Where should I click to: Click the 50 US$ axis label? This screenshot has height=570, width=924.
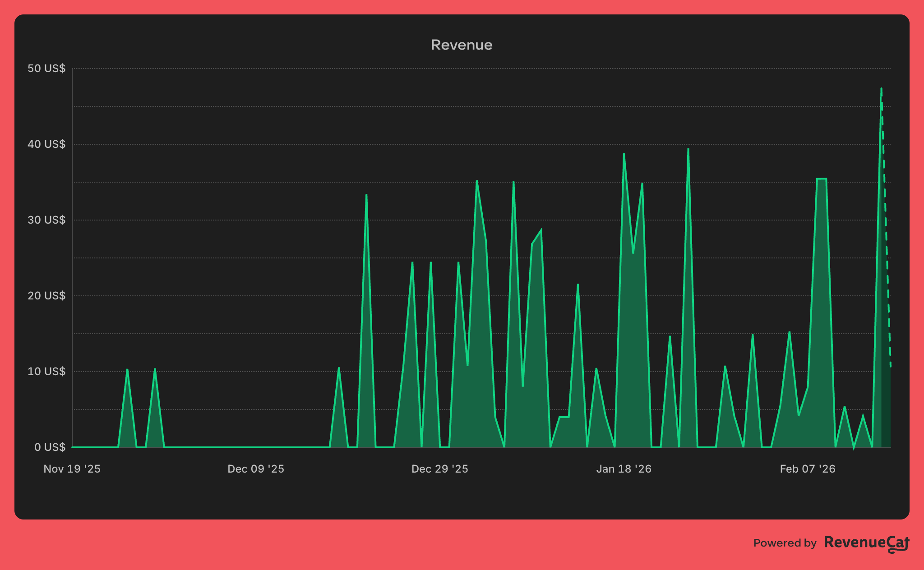pyautogui.click(x=46, y=69)
